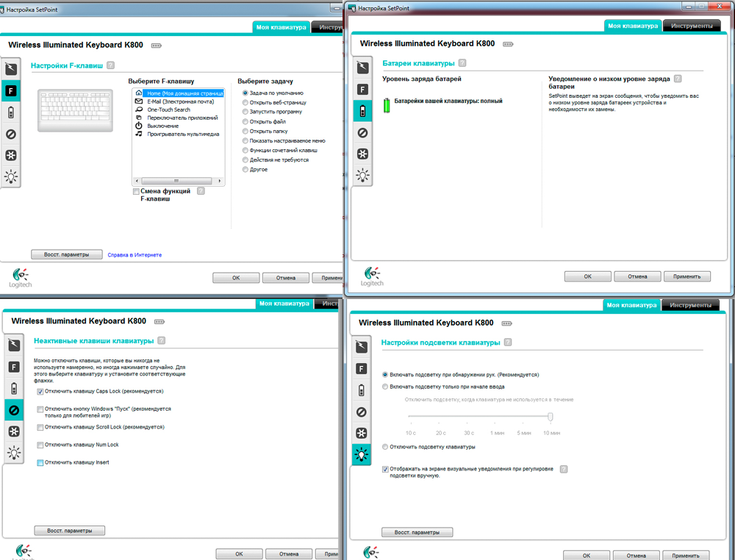Click Восст. параметры in the F-keys window
735x560 pixels.
[67, 254]
